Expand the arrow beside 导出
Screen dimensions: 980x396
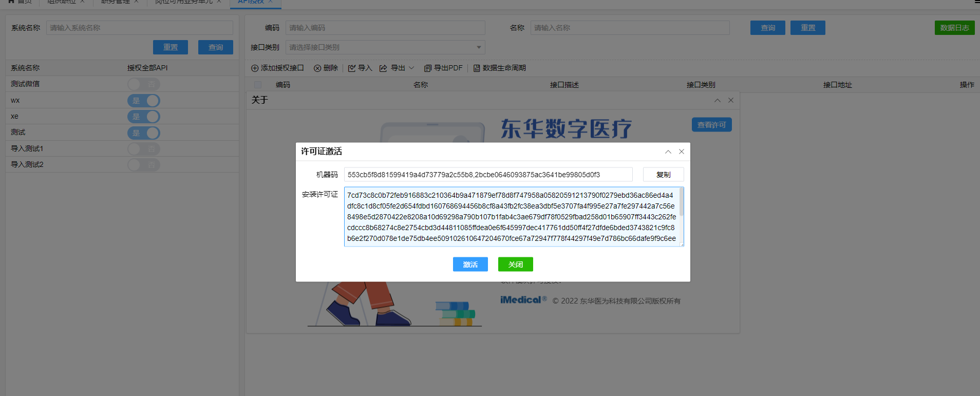click(x=411, y=68)
